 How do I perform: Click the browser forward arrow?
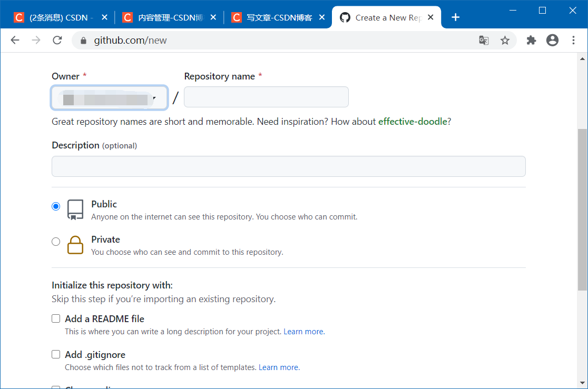(x=36, y=40)
